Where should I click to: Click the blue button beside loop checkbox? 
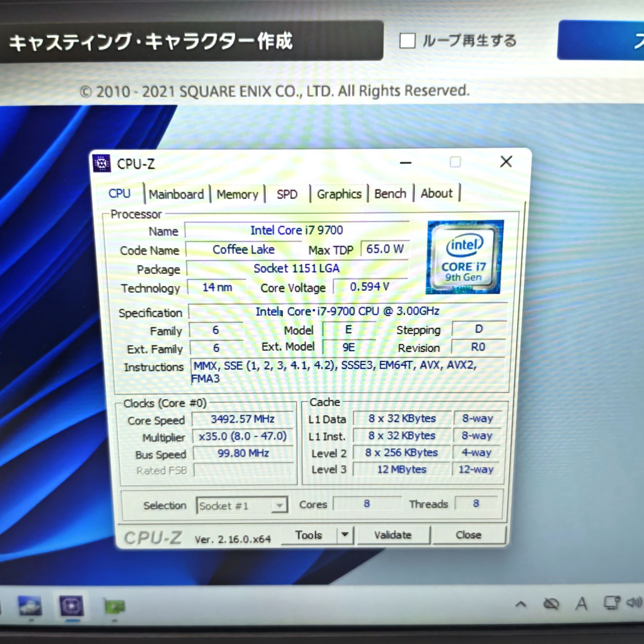click(x=601, y=40)
